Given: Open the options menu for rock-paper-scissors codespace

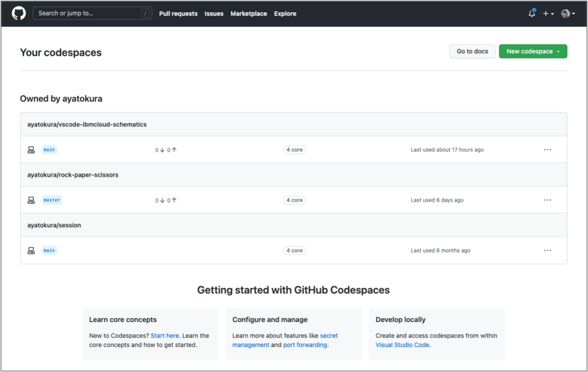Looking at the screenshot, I should [547, 199].
